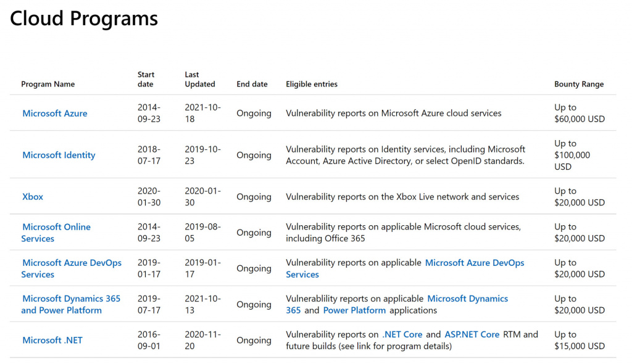Select the Up to $100,000 USD bounty

572,155
